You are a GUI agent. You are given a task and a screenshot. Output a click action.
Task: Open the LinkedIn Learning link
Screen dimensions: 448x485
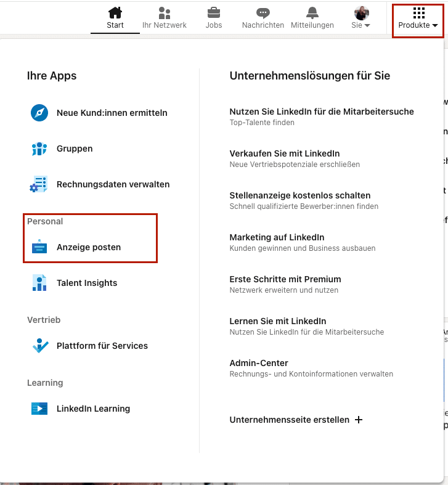(93, 409)
